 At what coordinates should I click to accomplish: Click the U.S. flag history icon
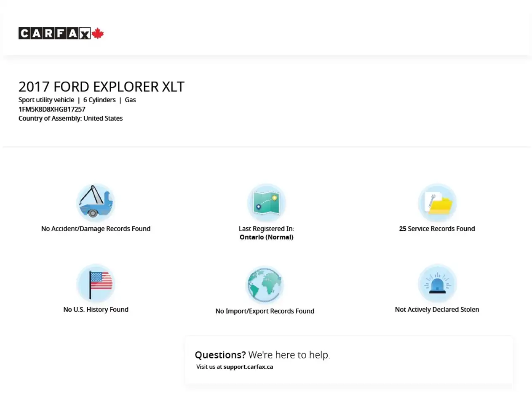coord(96,283)
